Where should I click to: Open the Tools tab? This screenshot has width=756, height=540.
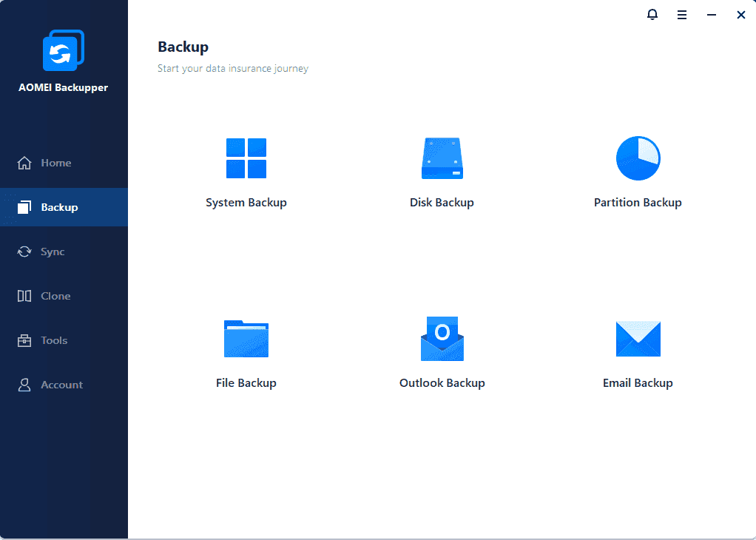click(64, 340)
